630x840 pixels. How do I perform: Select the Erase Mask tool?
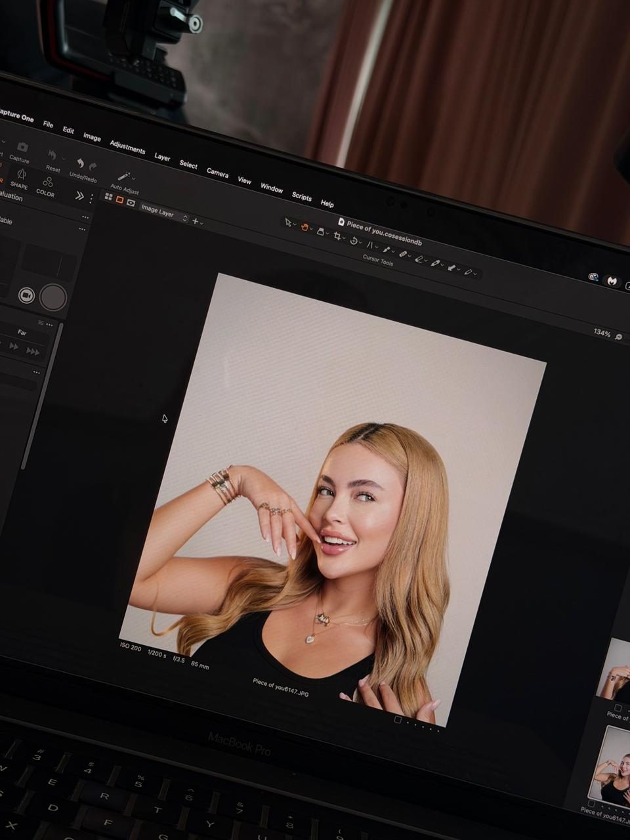coord(419,258)
